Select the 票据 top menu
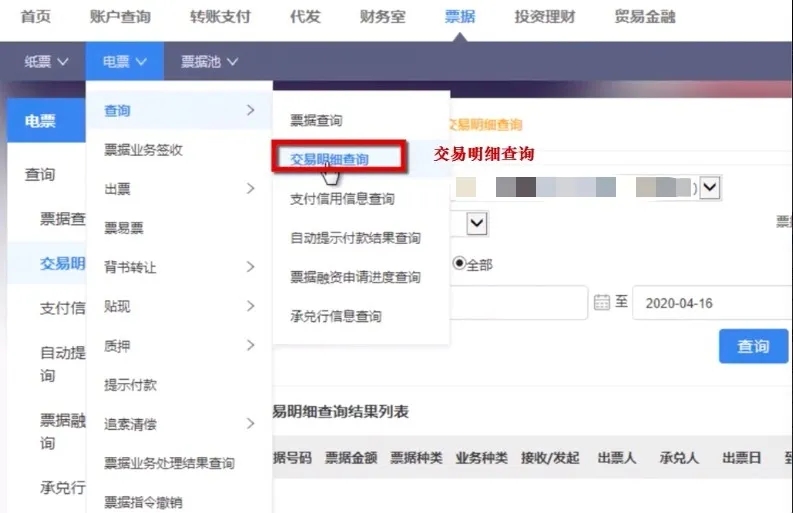 (460, 17)
